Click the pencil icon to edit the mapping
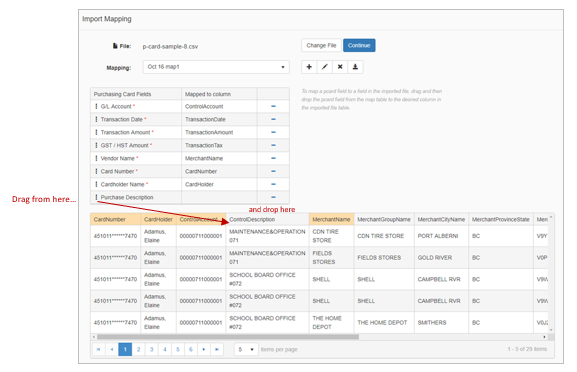Screen dimensions: 577x372 click(x=325, y=67)
